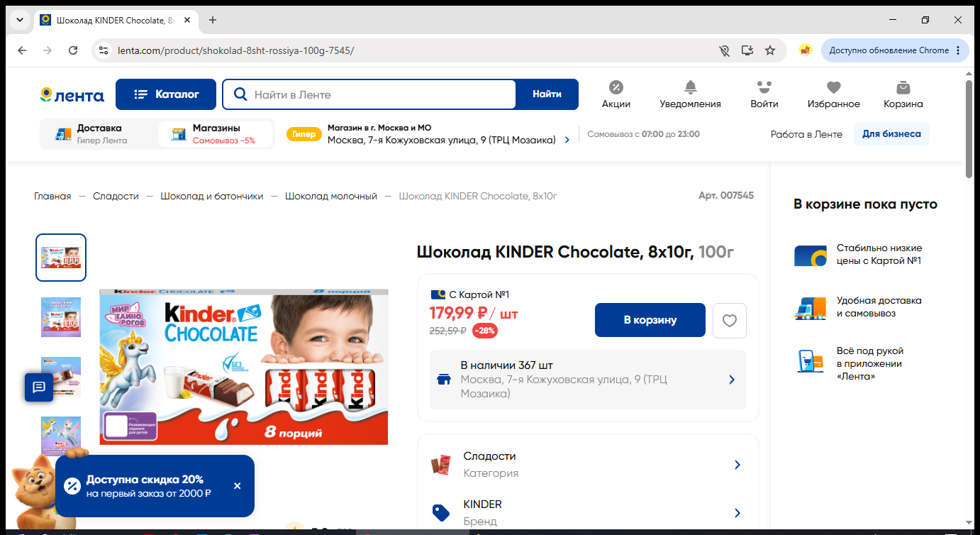The image size is (980, 535).
Task: Click the search magnifier icon
Action: pyautogui.click(x=240, y=94)
